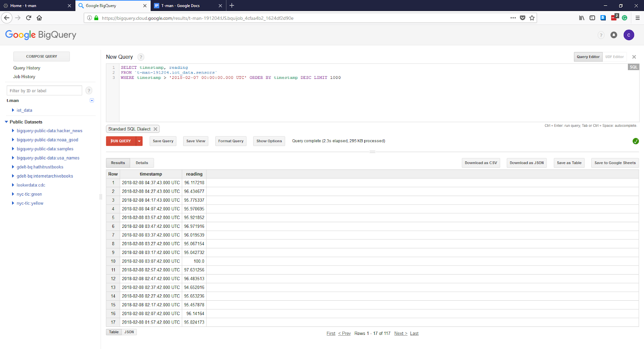Download results as JSON
The height and width of the screenshot is (349, 644).
(x=526, y=163)
